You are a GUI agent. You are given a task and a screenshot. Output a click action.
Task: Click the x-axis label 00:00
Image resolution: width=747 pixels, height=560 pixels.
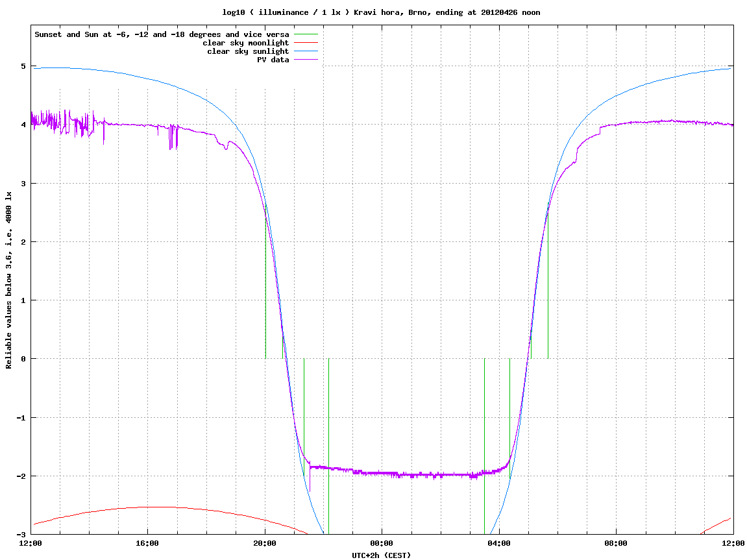click(382, 543)
